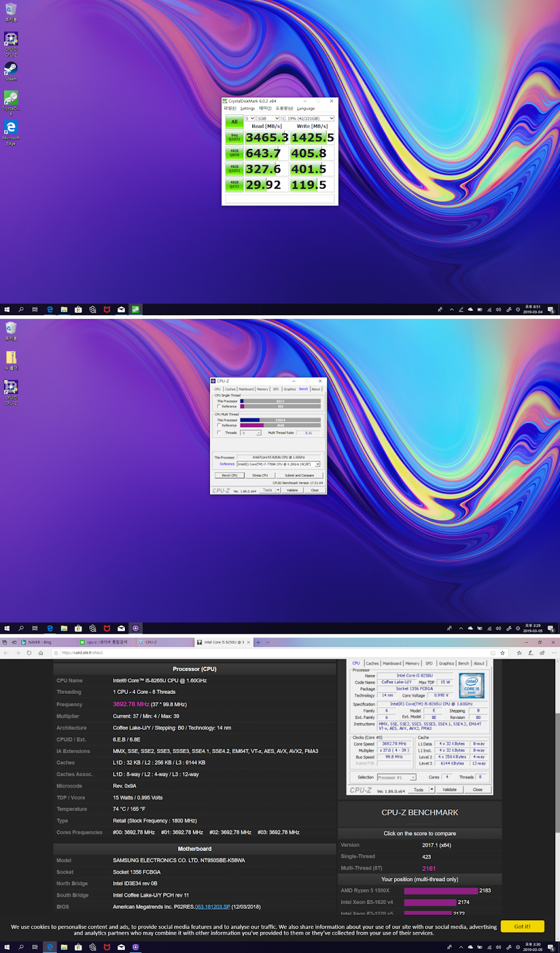Close the Intel Core i5 8250U browser tab
This screenshot has width=560, height=953.
pyautogui.click(x=249, y=642)
